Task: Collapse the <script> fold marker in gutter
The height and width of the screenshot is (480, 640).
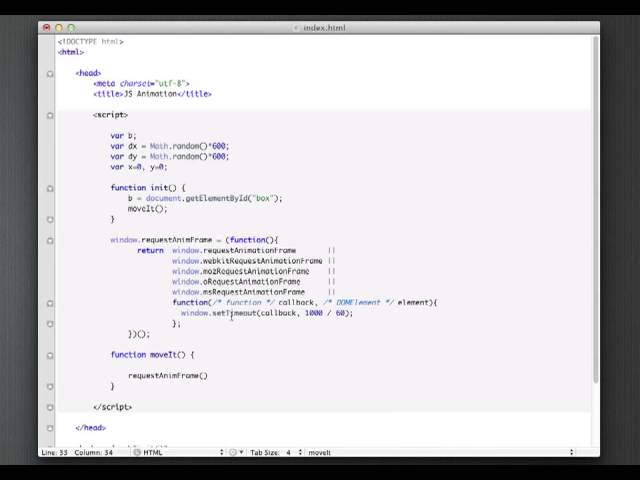Action: pos(50,116)
